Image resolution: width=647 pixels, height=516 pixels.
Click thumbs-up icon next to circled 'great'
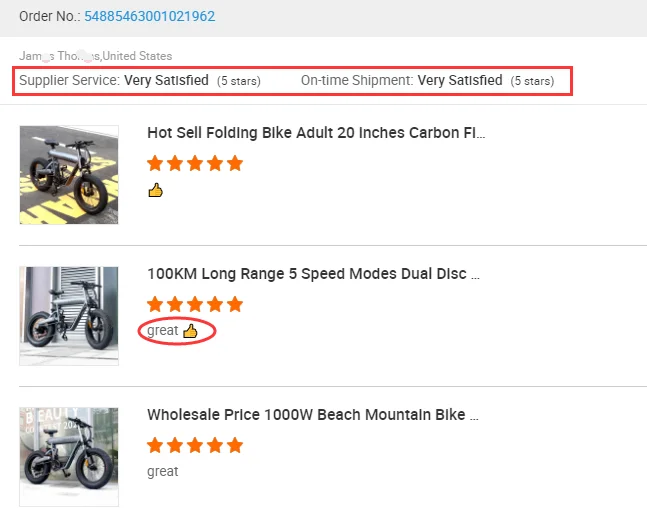[190, 331]
